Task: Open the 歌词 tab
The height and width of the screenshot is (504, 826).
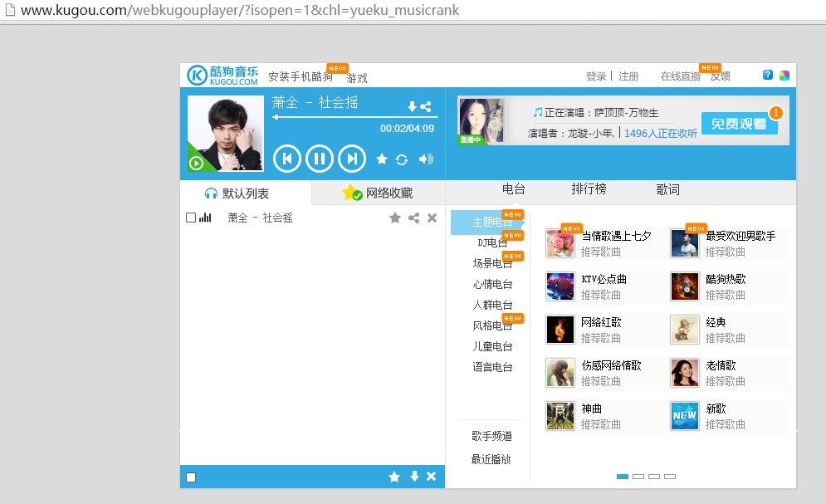Action: (668, 189)
